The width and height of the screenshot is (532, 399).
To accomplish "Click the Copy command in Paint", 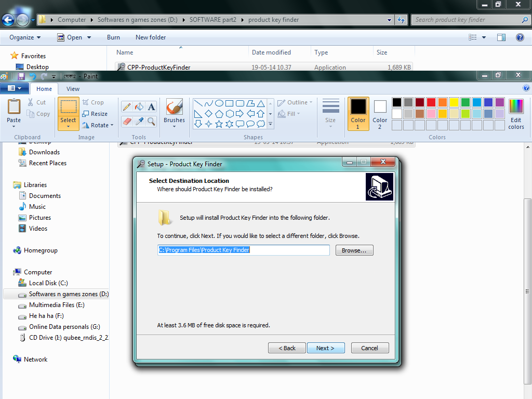I will [x=38, y=114].
